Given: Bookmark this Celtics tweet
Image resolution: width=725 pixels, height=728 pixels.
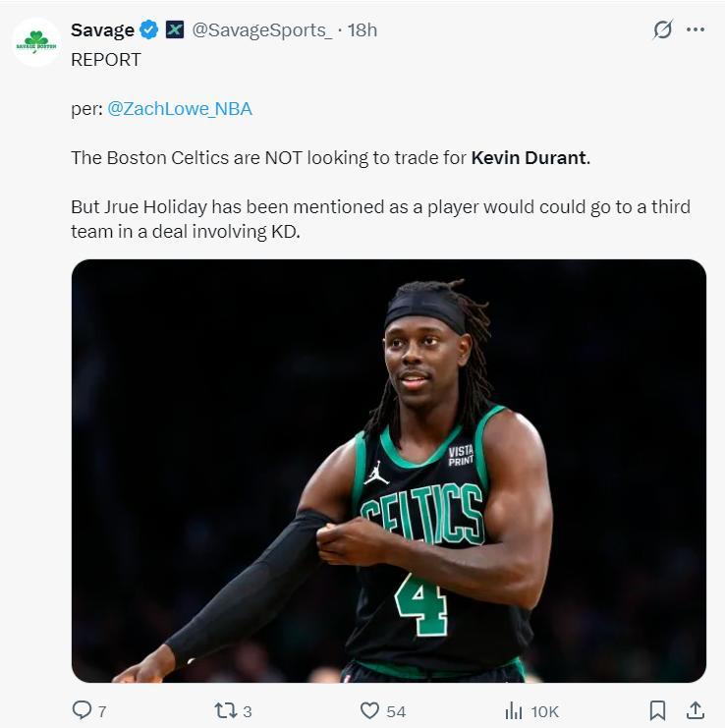Looking at the screenshot, I should (x=657, y=709).
